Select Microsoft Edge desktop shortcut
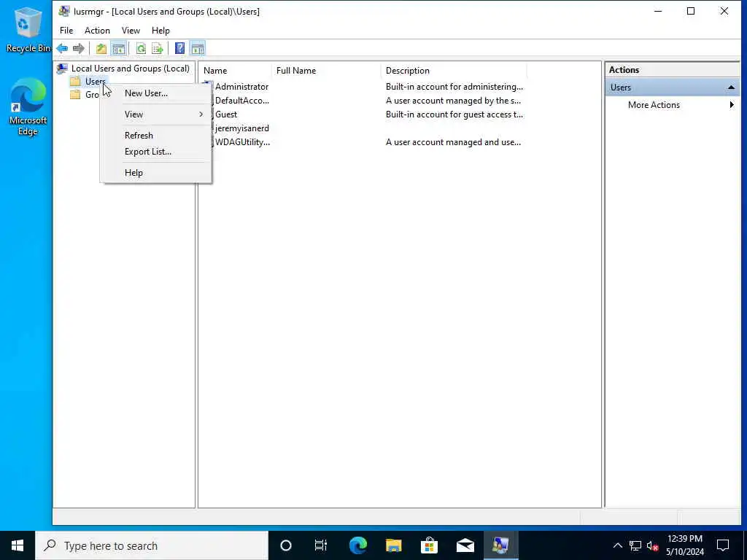 click(28, 106)
